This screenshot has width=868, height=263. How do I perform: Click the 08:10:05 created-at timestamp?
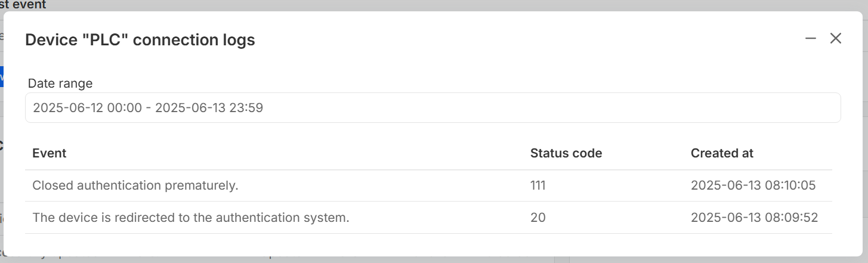[x=753, y=185]
